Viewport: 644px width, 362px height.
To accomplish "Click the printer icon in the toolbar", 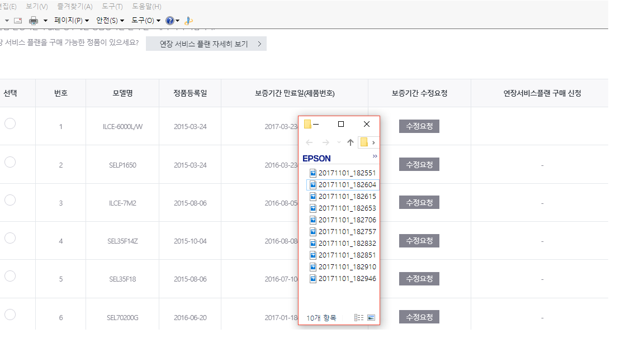I will click(x=34, y=21).
